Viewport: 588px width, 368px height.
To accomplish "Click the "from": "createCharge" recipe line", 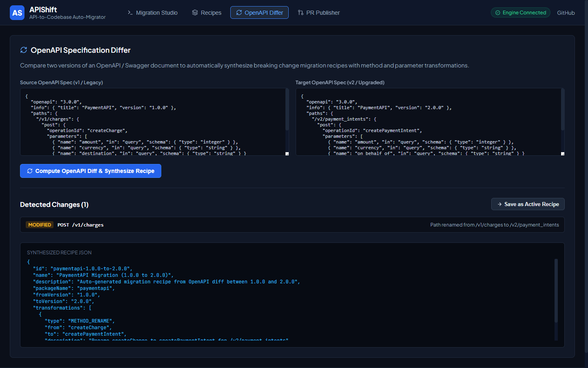I will click(78, 328).
